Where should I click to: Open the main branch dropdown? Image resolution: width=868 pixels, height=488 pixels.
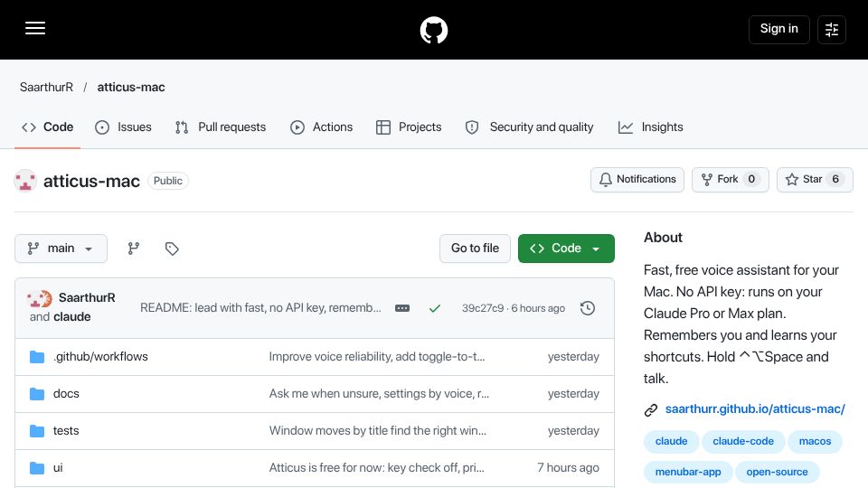61,249
